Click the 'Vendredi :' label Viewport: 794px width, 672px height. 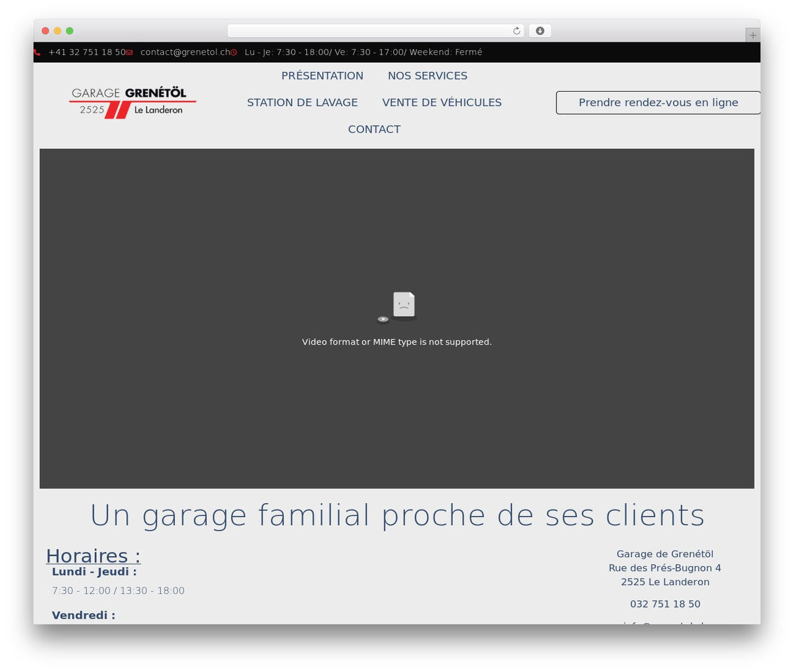click(x=84, y=615)
